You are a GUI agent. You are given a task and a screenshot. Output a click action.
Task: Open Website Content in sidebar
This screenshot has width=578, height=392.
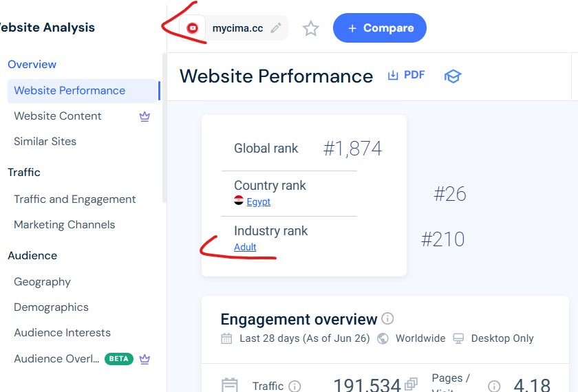point(58,116)
